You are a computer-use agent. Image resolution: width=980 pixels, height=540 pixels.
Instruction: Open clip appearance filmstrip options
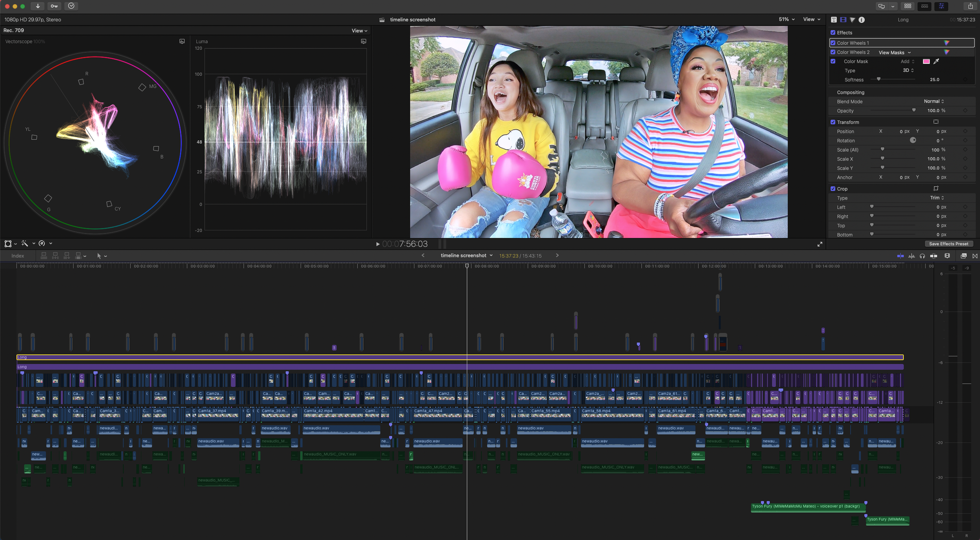[947, 256]
